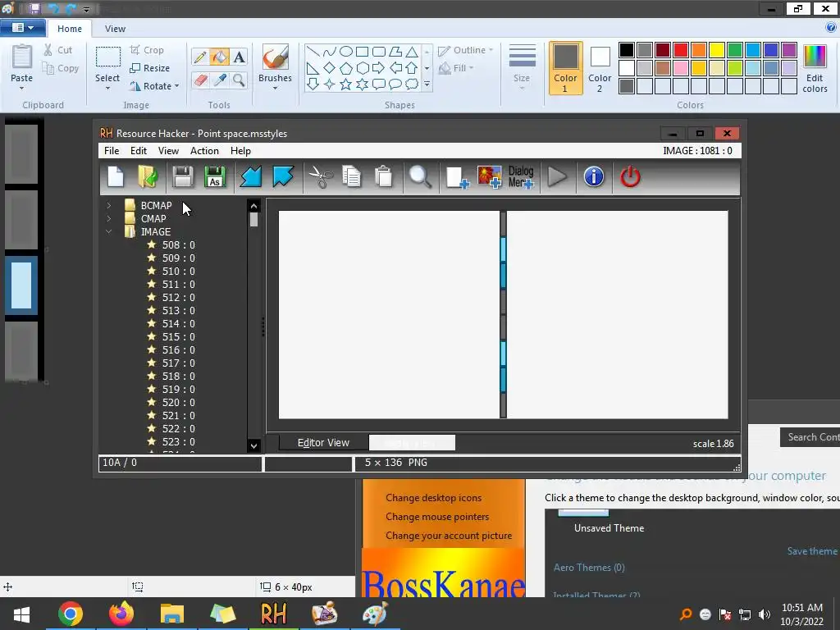840x630 pixels.
Task: Open Edit colors in Paint
Action: pyautogui.click(x=815, y=69)
